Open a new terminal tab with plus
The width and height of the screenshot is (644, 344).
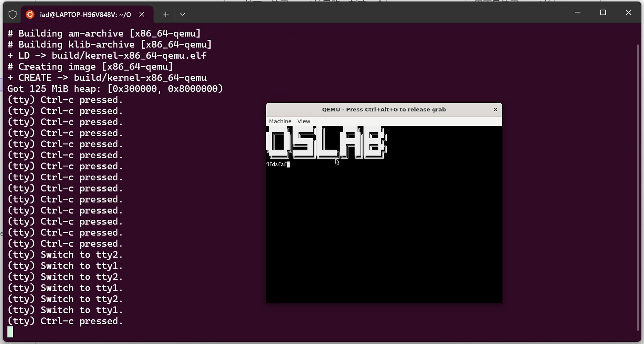click(x=165, y=14)
